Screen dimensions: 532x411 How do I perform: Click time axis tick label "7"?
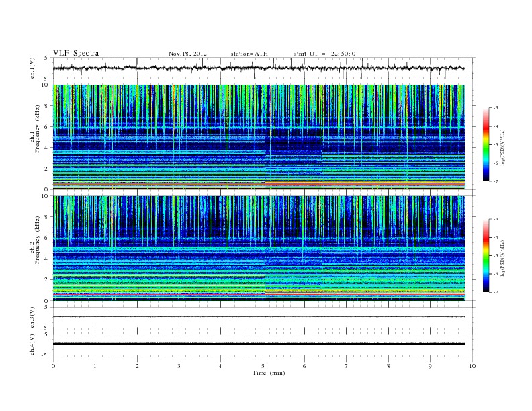click(347, 366)
